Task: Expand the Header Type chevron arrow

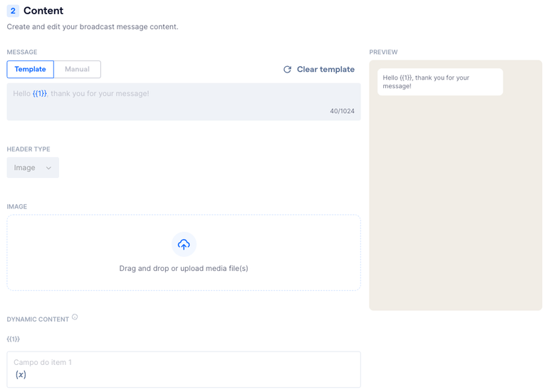Action: [48, 168]
